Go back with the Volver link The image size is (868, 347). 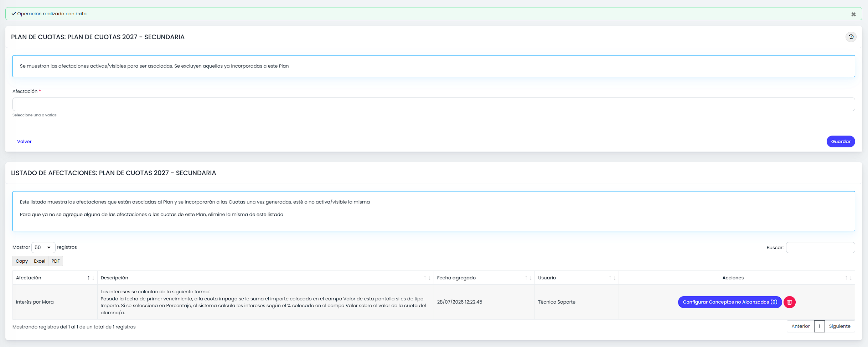point(24,141)
